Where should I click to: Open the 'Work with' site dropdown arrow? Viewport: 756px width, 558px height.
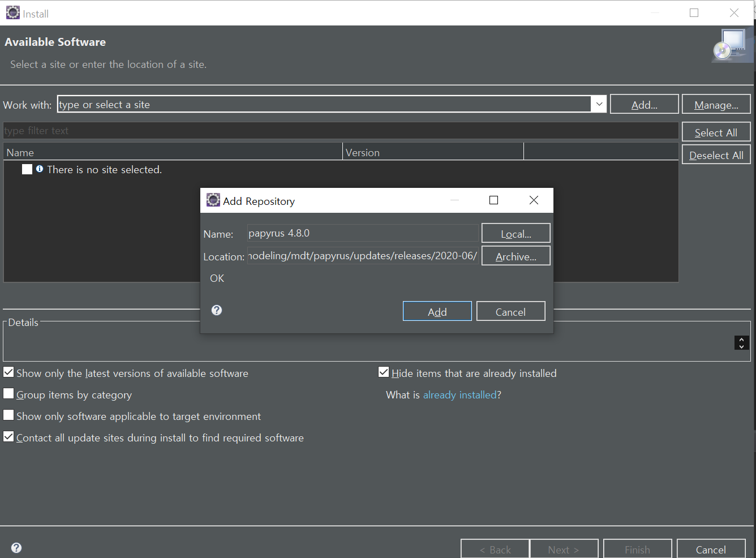tap(599, 104)
